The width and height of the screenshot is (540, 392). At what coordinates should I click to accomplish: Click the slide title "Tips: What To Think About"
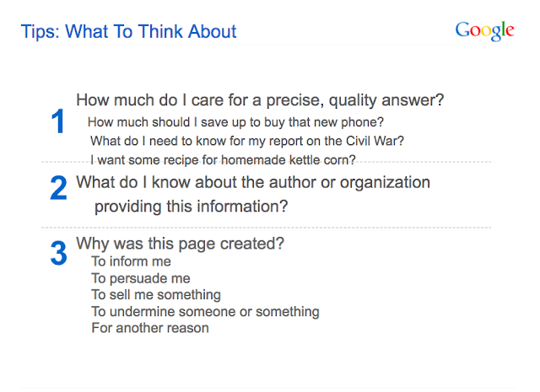point(128,32)
